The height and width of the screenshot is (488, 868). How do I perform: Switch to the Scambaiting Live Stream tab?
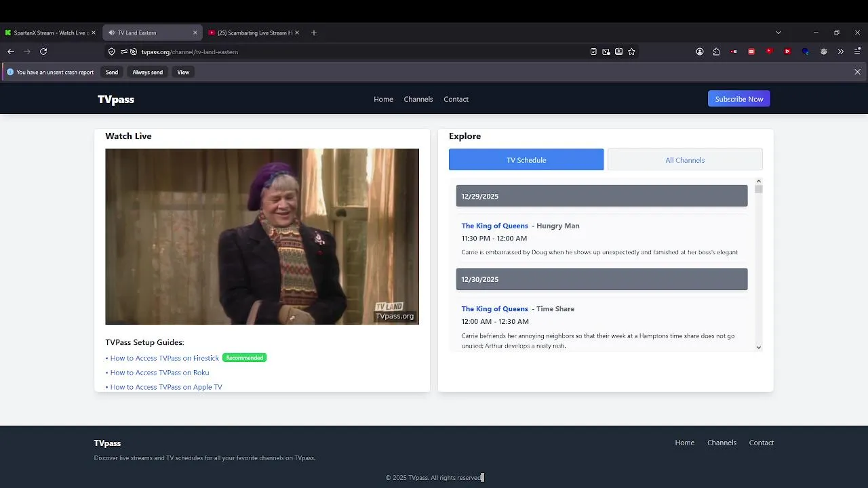point(254,33)
